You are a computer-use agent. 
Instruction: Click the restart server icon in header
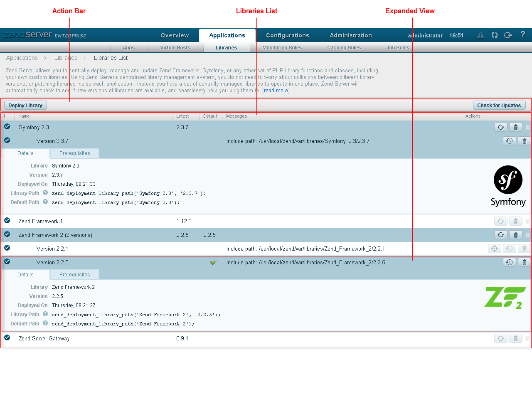(x=495, y=35)
